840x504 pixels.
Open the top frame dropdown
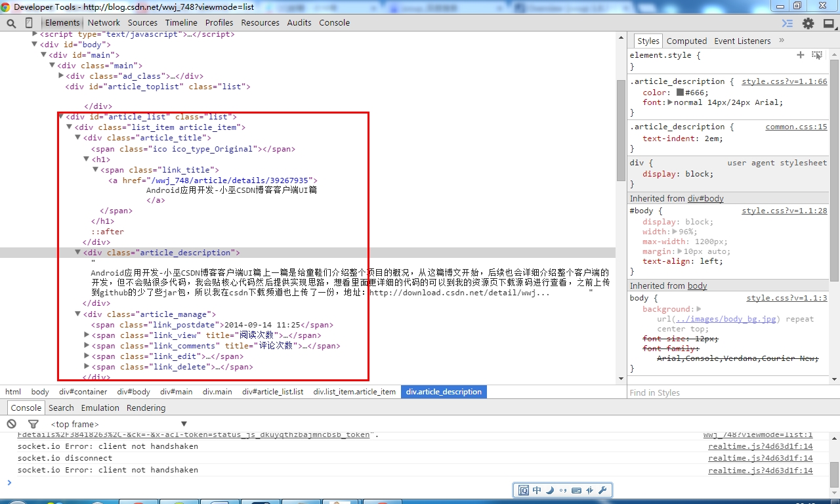coord(119,424)
